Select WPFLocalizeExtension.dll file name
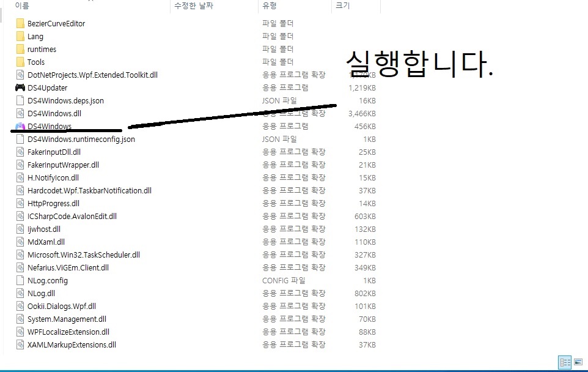 (68, 332)
